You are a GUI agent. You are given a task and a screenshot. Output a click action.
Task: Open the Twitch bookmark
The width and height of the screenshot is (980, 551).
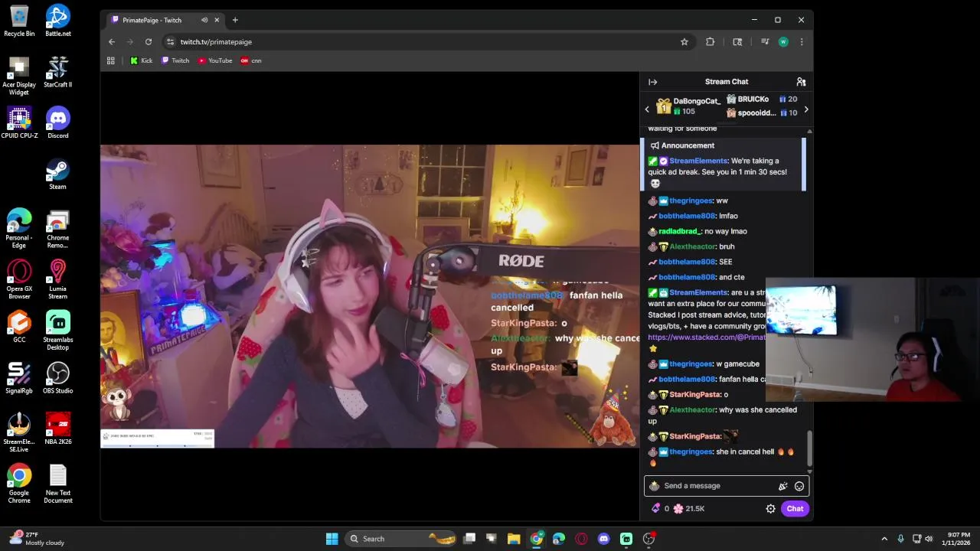[175, 60]
